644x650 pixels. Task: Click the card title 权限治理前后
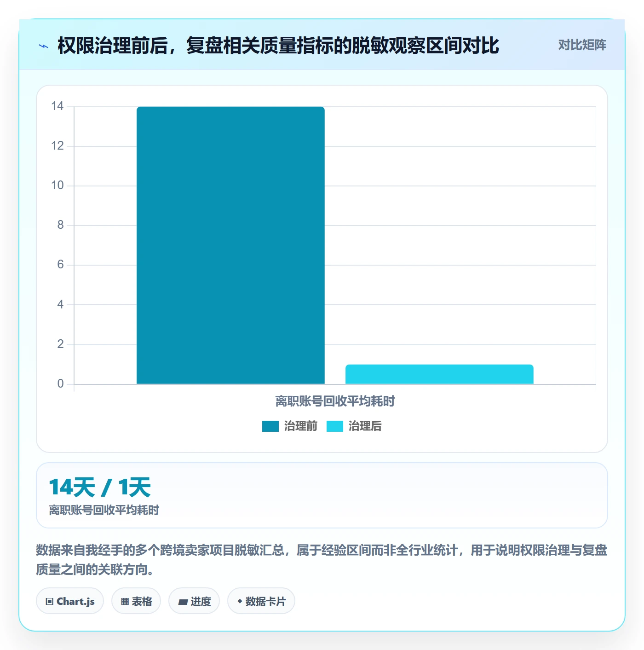pyautogui.click(x=278, y=46)
